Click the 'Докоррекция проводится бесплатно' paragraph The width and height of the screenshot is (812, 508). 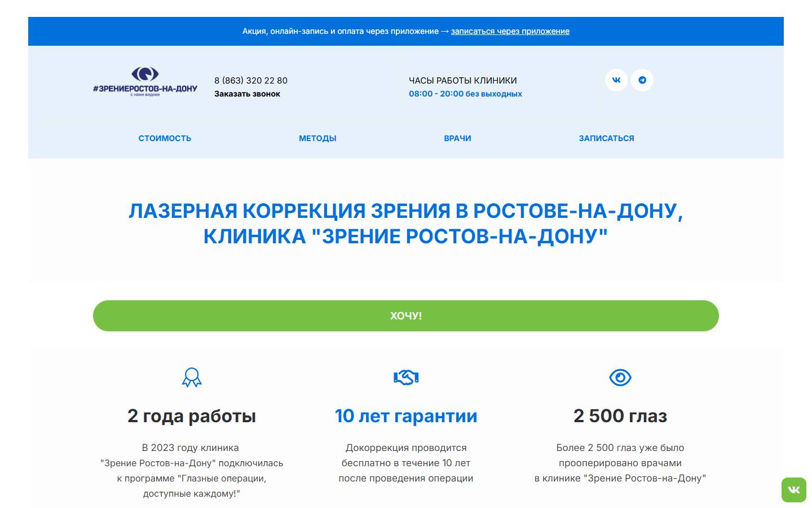point(406,463)
